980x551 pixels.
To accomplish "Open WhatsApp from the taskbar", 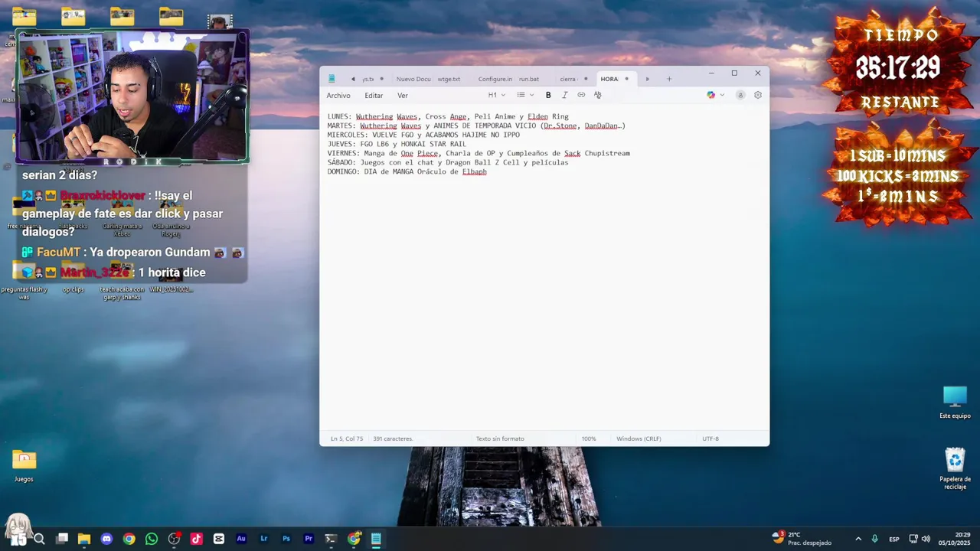I will [152, 539].
